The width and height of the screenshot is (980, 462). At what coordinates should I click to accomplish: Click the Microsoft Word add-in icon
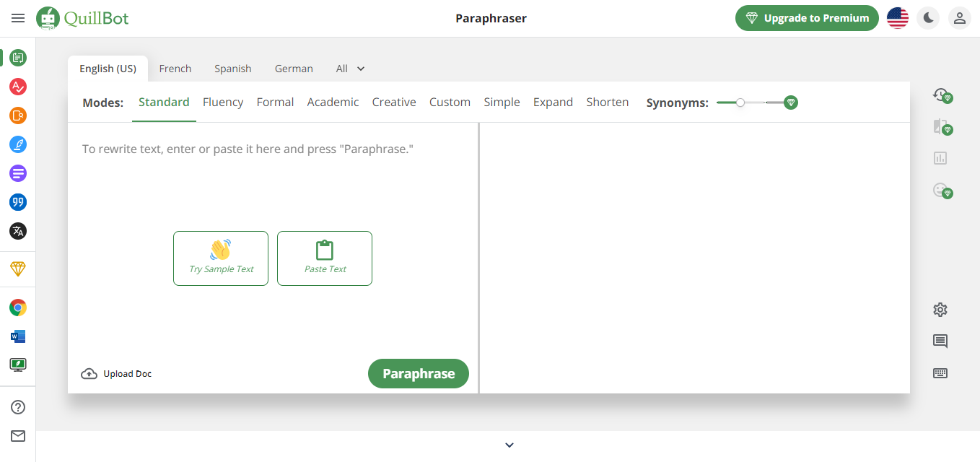(18, 336)
